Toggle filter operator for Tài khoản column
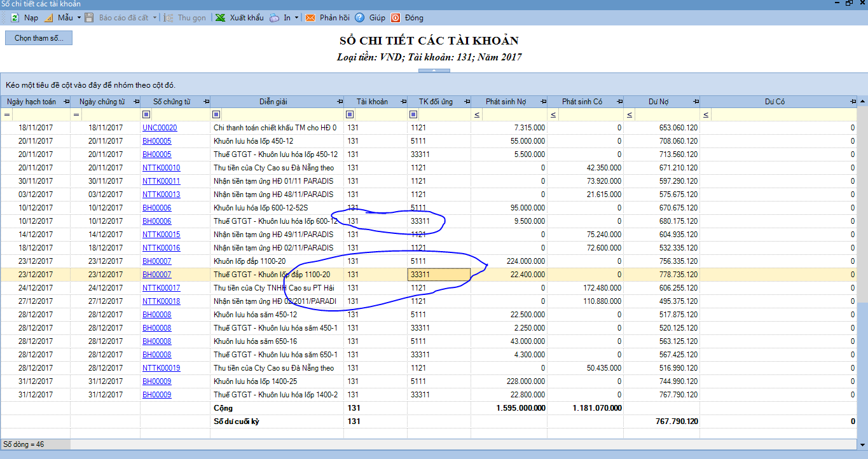Screen dimensions: 868x459 pos(350,114)
